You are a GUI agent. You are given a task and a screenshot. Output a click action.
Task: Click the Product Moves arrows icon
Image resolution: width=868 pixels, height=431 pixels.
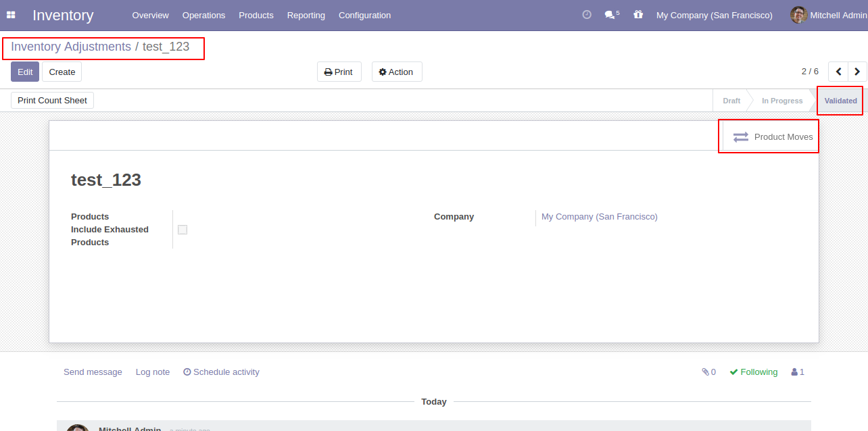741,136
